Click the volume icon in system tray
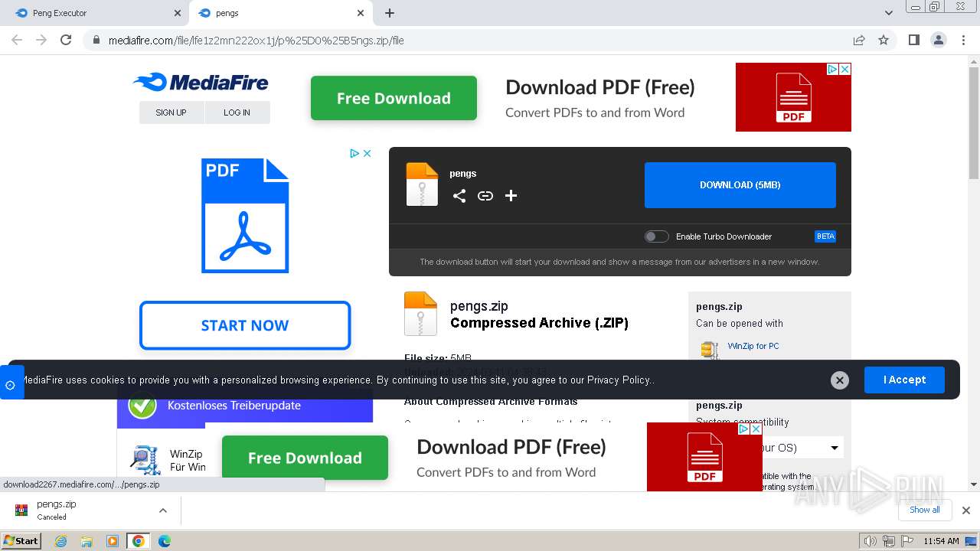This screenshot has height=551, width=980. [x=870, y=541]
